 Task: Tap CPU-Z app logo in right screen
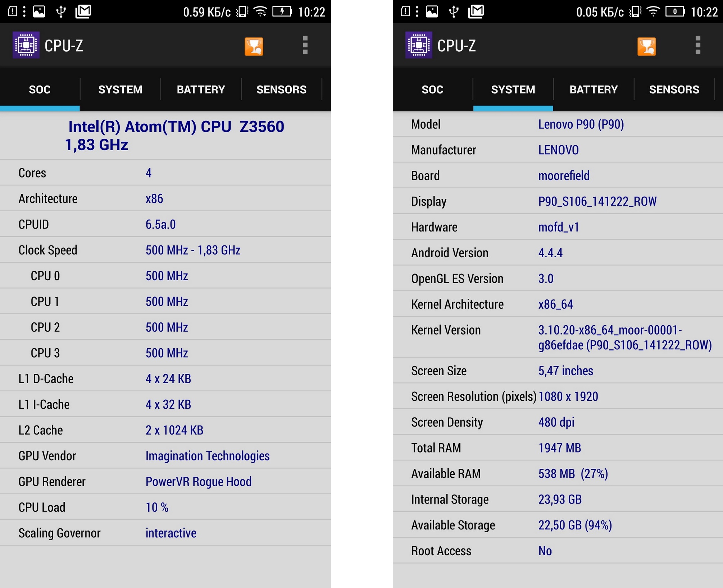(x=419, y=45)
